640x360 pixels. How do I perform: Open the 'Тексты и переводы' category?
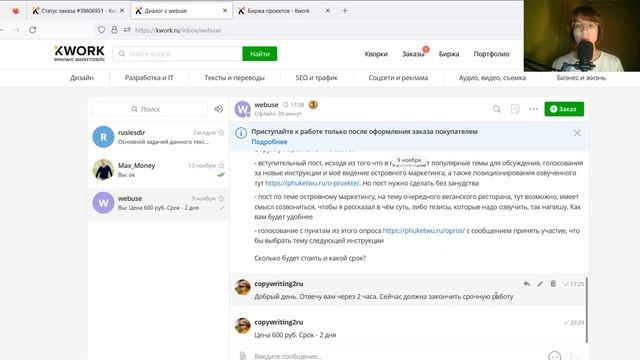pos(234,78)
